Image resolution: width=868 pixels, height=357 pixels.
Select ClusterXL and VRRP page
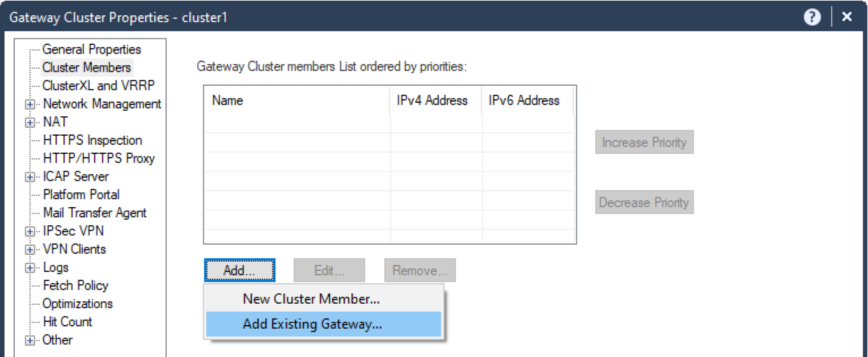98,86
